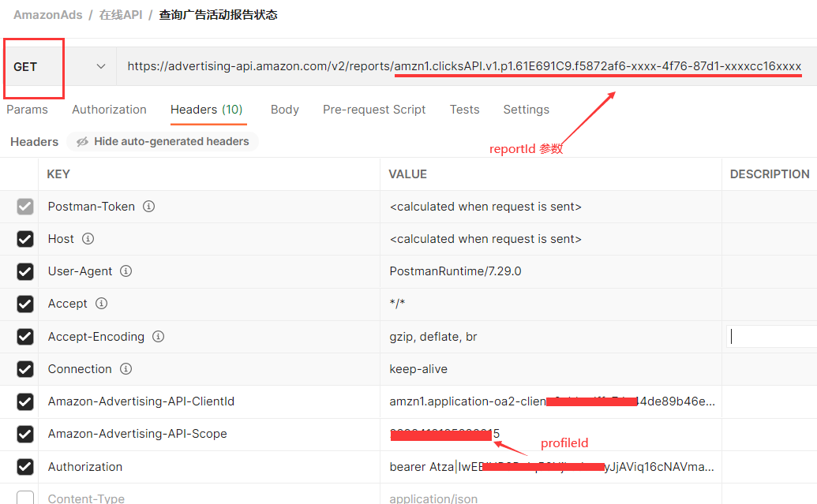Click the Accept-Encoding description input field
Viewport: 817px width, 504px height.
tap(772, 336)
